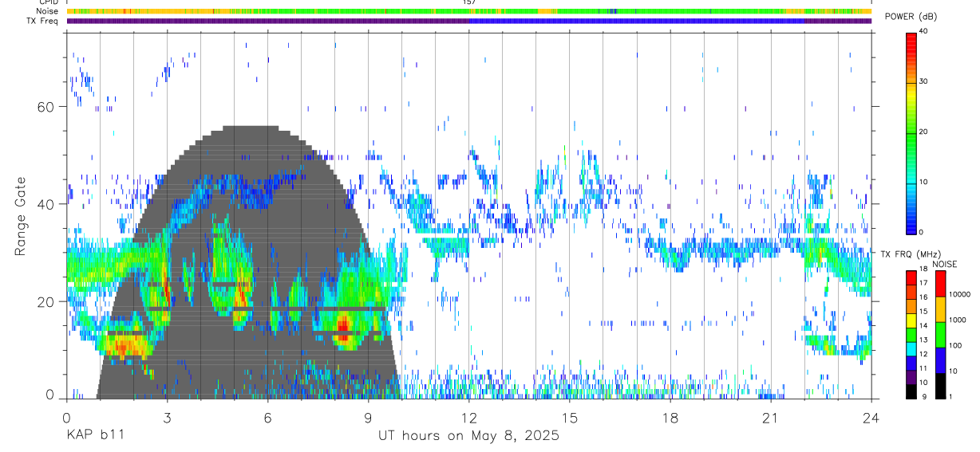Click the x-axis title 'UT hours on May 8, 2025'

[x=468, y=437]
